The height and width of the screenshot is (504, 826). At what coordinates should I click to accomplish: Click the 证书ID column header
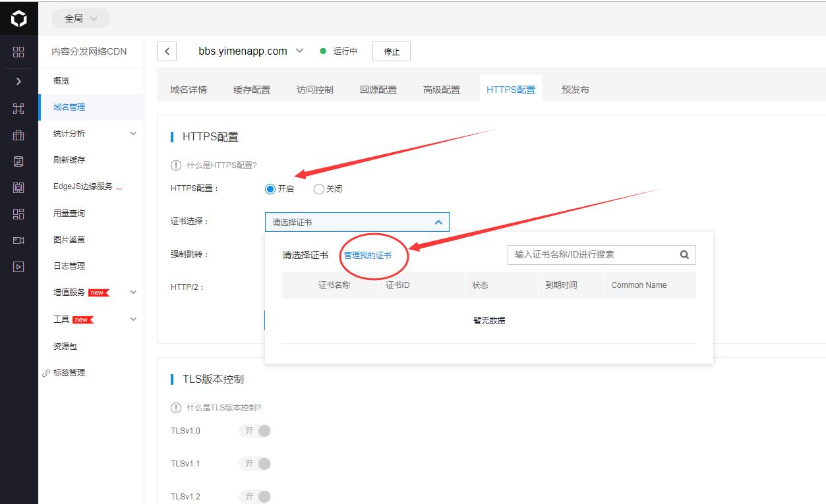(398, 285)
